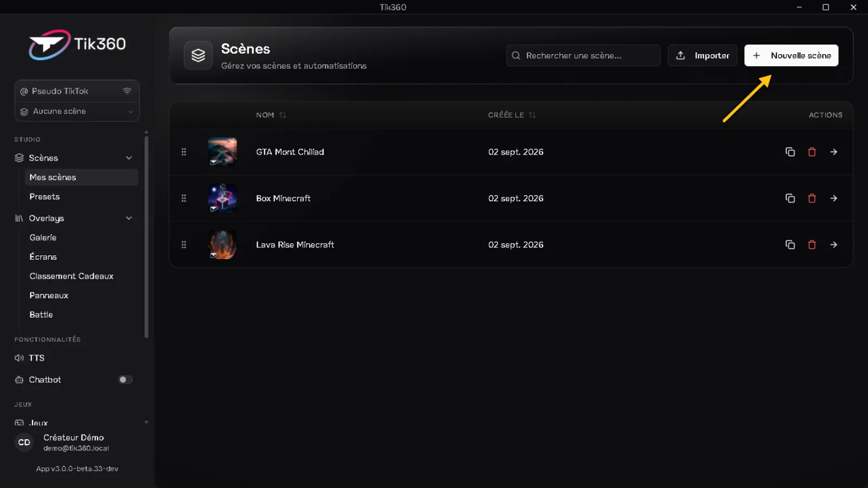Click drag handle of GTA Mont Chiliad row
This screenshot has width=868, height=488.
tap(183, 152)
